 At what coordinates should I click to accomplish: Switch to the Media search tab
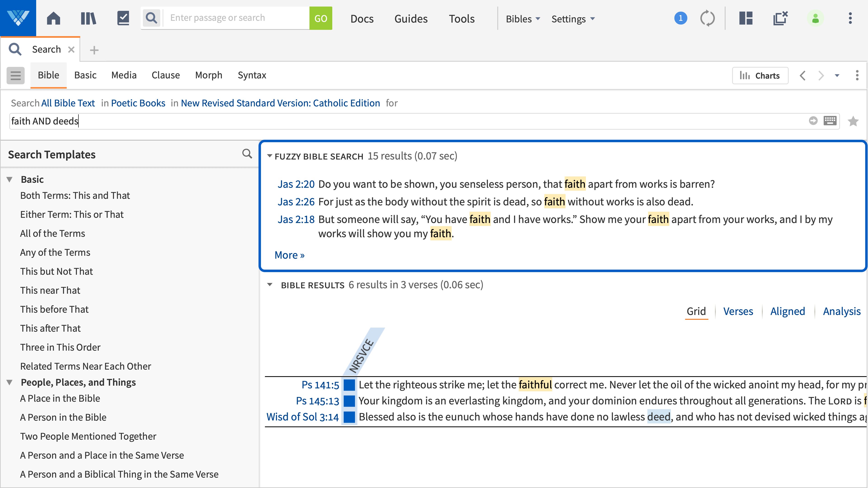point(124,75)
